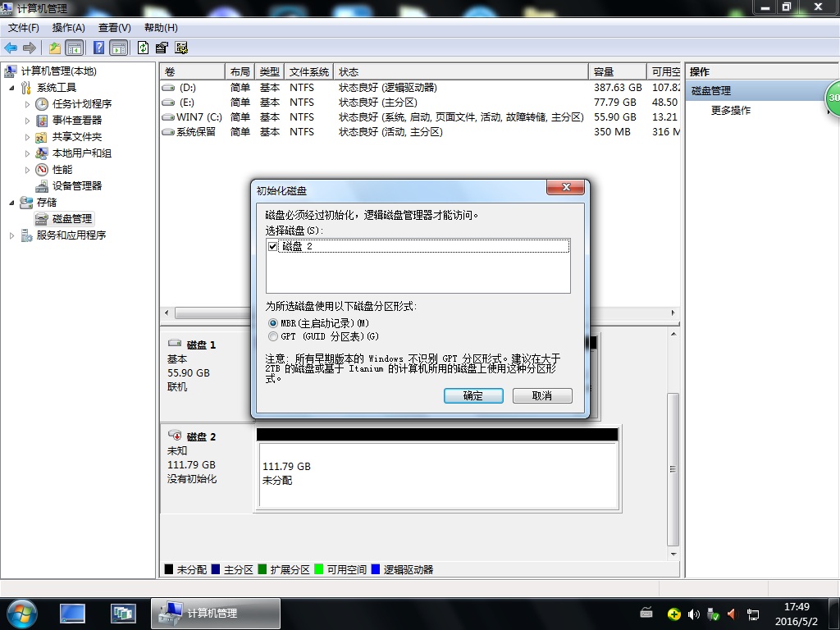Click the Refresh icon in the toolbar
The image size is (840, 630).
tap(144, 48)
